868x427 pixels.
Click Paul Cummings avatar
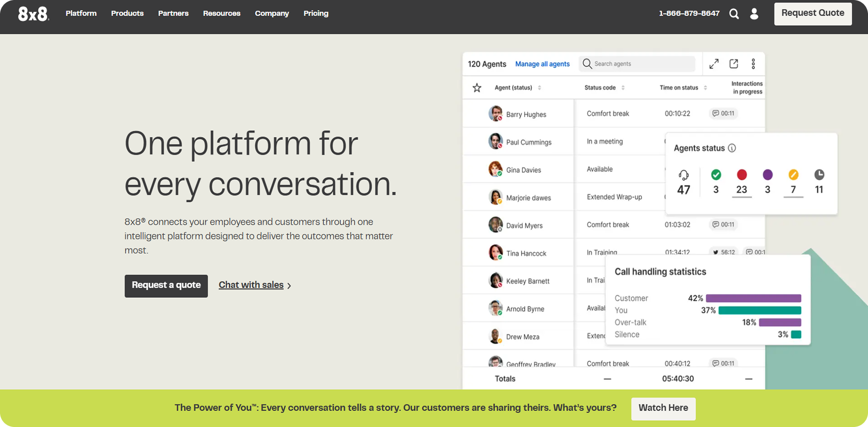click(x=496, y=141)
